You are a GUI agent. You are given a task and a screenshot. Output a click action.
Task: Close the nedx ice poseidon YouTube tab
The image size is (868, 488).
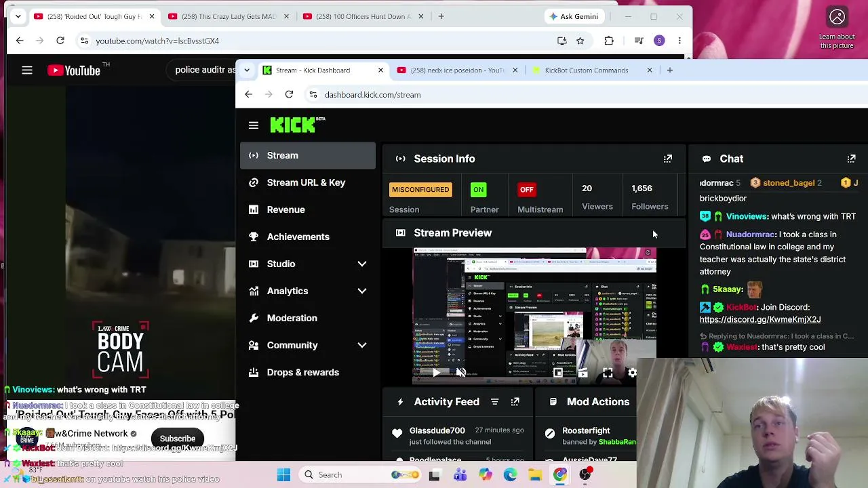[x=515, y=70]
